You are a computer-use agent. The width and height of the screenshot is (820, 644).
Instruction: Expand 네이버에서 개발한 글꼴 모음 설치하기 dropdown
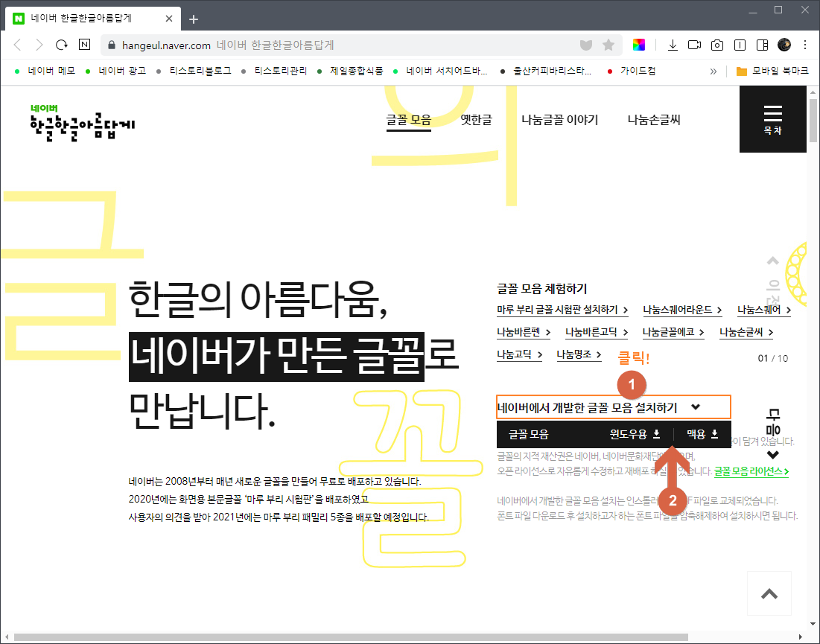[x=614, y=407]
